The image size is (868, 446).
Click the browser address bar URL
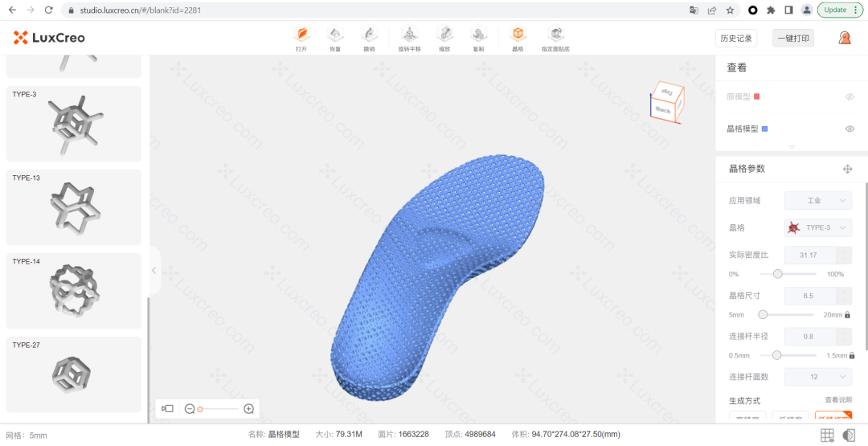pyautogui.click(x=141, y=10)
